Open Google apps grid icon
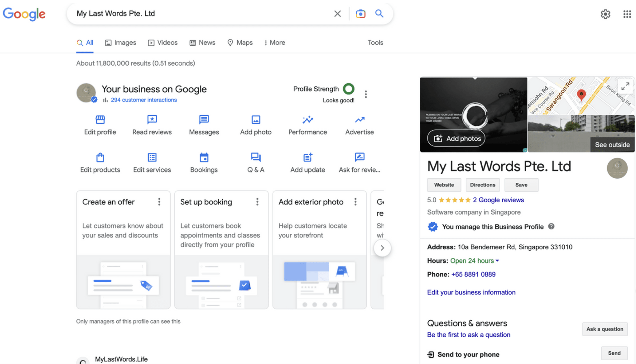 [627, 14]
